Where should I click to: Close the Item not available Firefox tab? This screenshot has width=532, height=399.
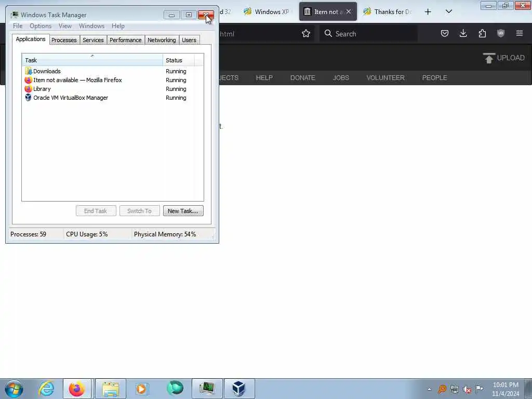pos(349,11)
